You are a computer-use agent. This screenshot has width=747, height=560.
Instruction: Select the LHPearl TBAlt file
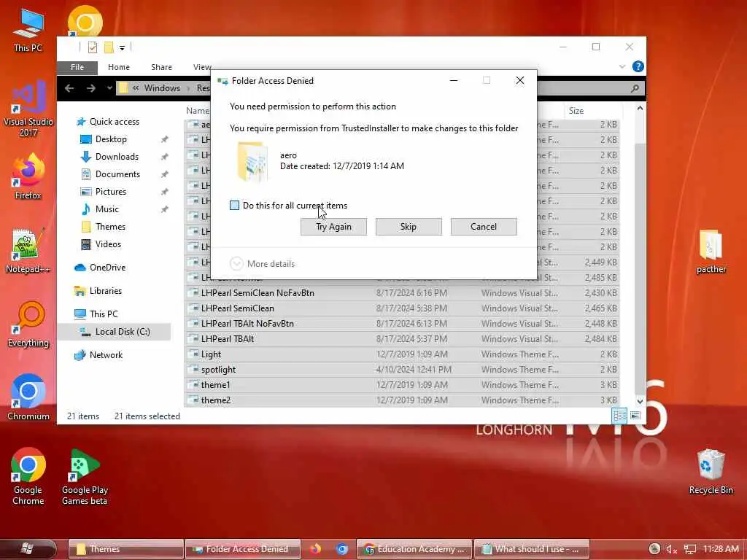point(402,338)
